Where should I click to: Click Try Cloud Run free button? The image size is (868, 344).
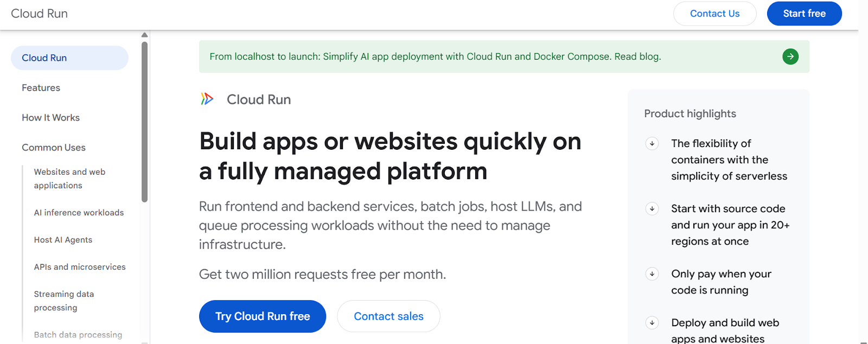coord(263,316)
